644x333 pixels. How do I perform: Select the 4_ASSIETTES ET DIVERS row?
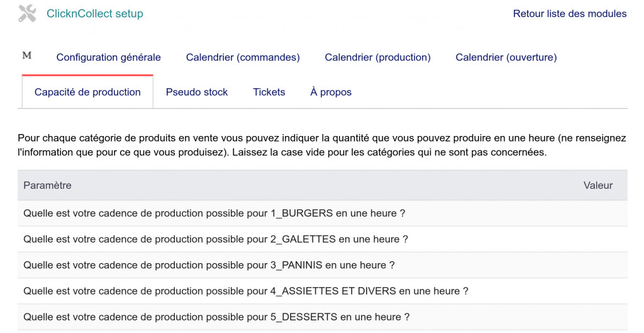[323, 291]
